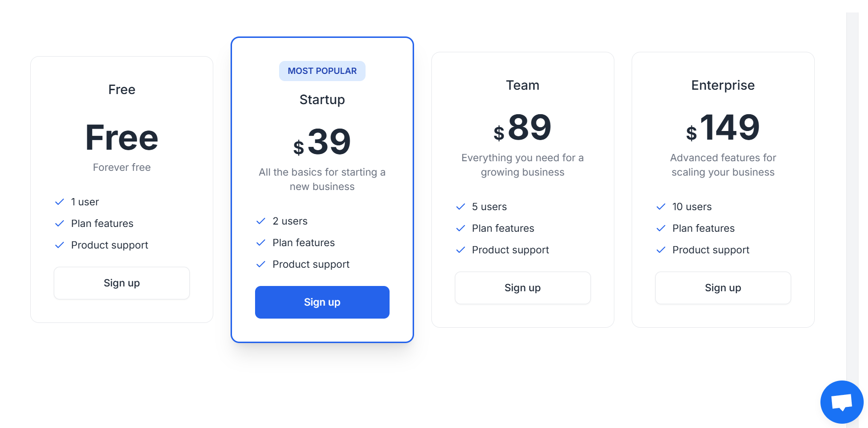
Task: Open the chat support widget
Action: click(842, 402)
